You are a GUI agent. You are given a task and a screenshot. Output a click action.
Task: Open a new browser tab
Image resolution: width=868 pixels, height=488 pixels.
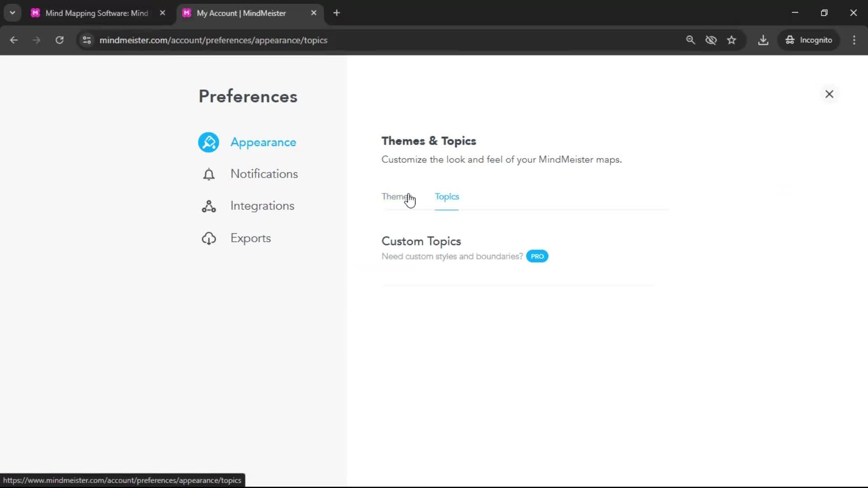336,13
